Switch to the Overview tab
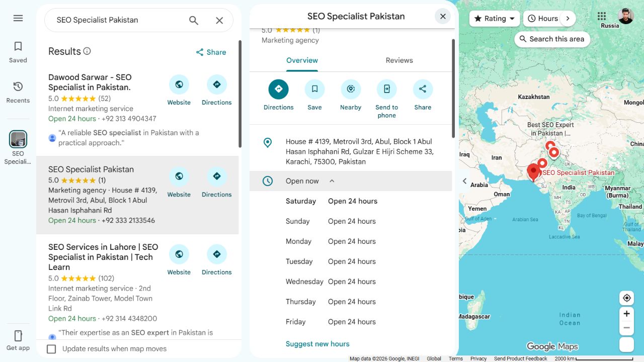This screenshot has width=644, height=362. coord(302,60)
